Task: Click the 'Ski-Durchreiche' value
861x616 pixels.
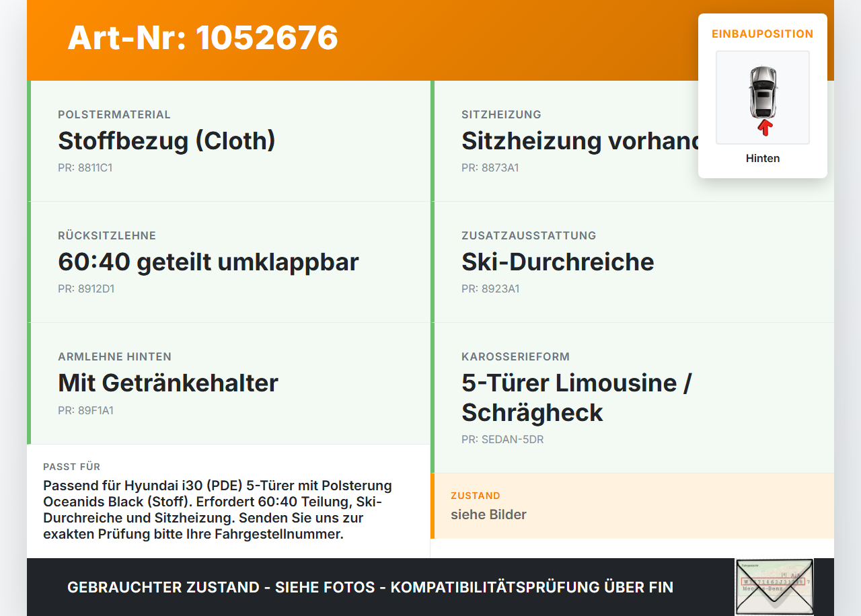Action: click(x=558, y=262)
